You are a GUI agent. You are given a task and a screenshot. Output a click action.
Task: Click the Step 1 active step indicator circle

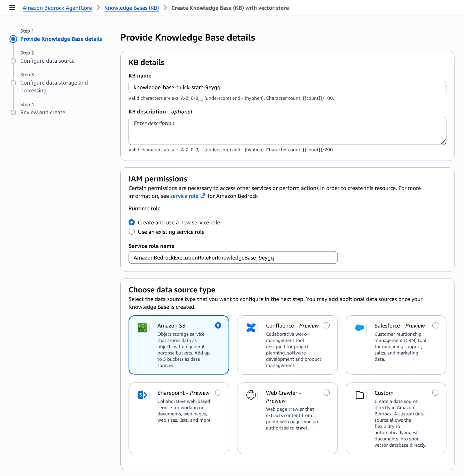[x=13, y=39]
